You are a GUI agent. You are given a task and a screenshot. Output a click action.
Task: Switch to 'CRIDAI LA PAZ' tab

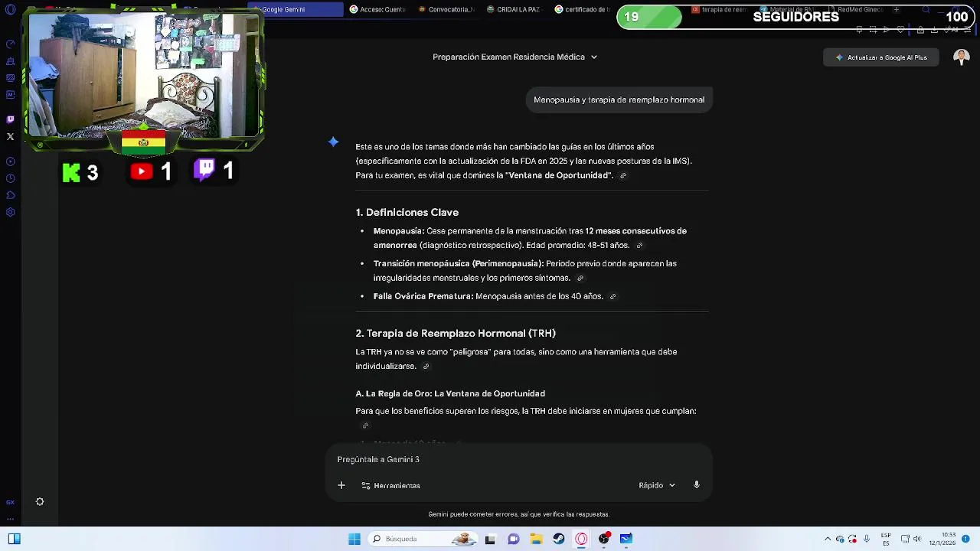click(x=513, y=9)
